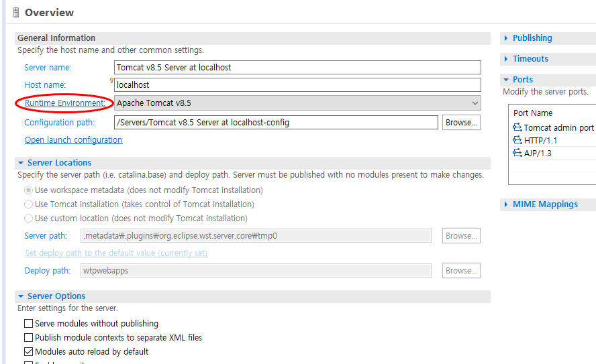Click Browse next to Server path
The height and width of the screenshot is (364, 596).
tap(461, 236)
